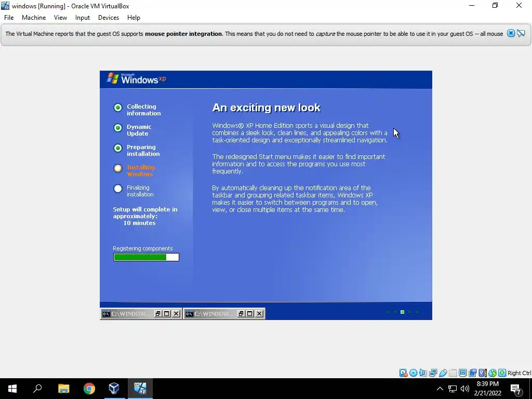The height and width of the screenshot is (399, 532).
Task: Launch Google Chrome from the host taskbar
Action: (89, 389)
